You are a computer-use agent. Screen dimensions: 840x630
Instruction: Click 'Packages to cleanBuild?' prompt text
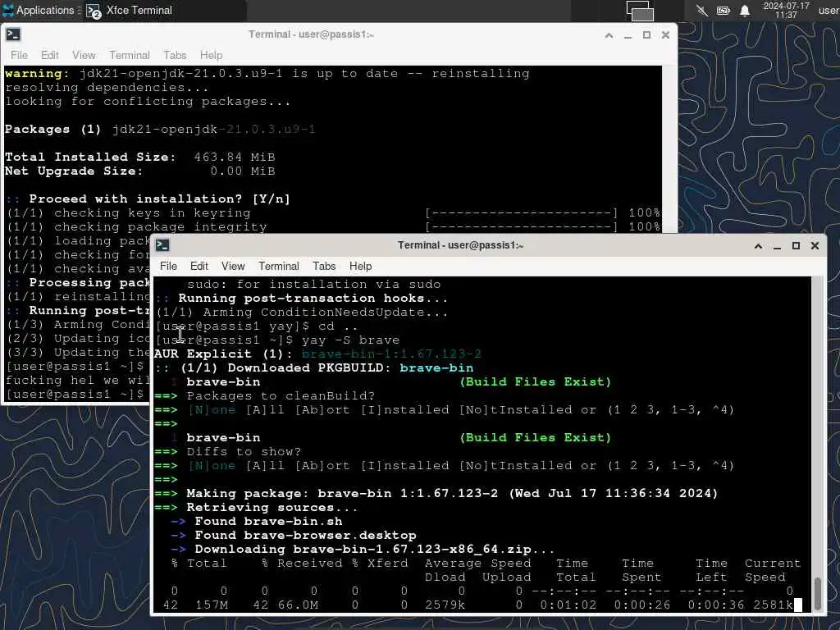(281, 396)
